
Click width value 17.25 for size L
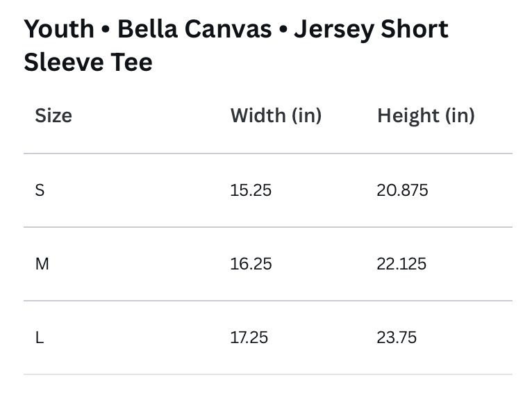[x=249, y=338]
